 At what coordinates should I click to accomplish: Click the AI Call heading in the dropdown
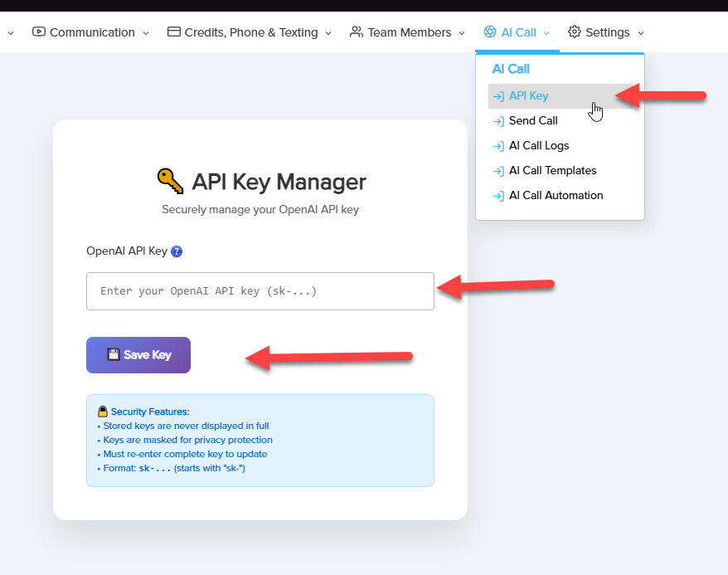[511, 70]
